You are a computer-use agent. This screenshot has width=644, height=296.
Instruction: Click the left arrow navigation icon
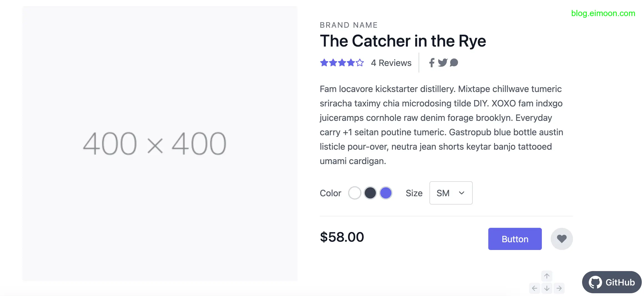click(x=535, y=288)
